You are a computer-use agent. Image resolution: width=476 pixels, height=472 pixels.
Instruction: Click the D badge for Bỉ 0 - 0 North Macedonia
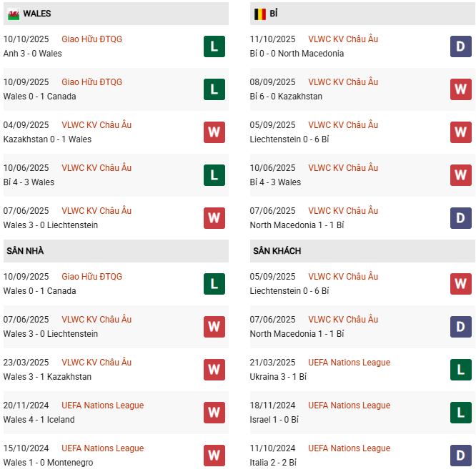461,46
